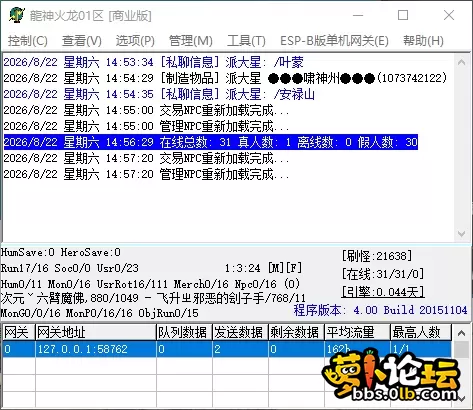The width and height of the screenshot is (473, 410).
Task: Click the [刷怪:21638] status text
Action: [x=377, y=256]
